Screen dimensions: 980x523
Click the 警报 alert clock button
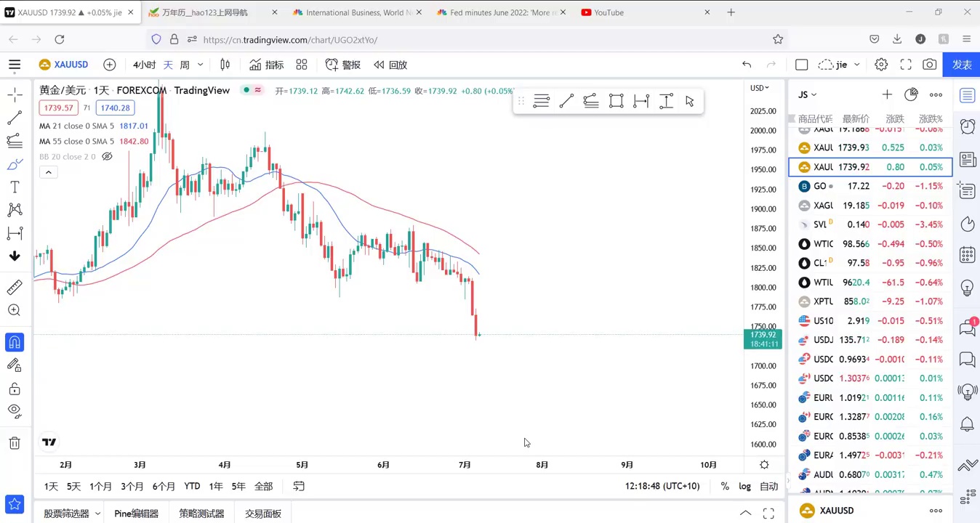coord(343,65)
